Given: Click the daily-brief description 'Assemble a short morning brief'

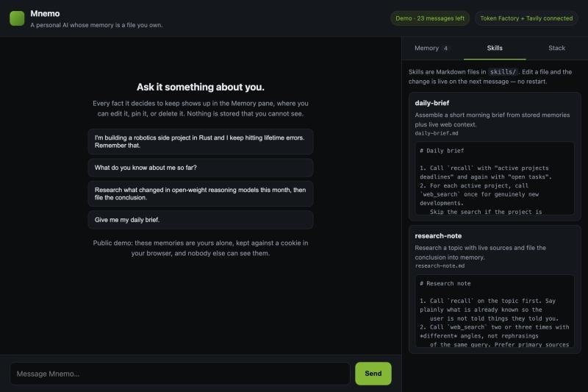Looking at the screenshot, I should click(492, 120).
